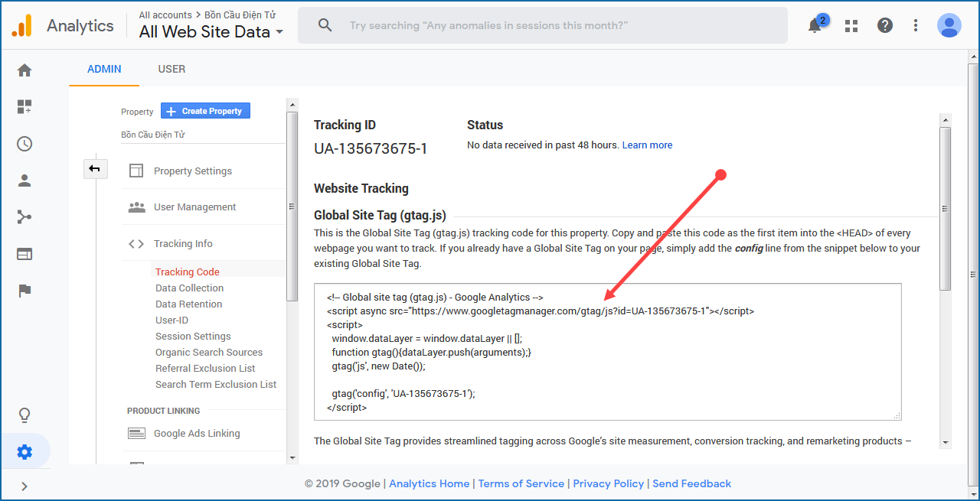Screen dimensions: 980x501
Task: Click the Bồn Cầu Điện Tử property name
Action: (153, 135)
